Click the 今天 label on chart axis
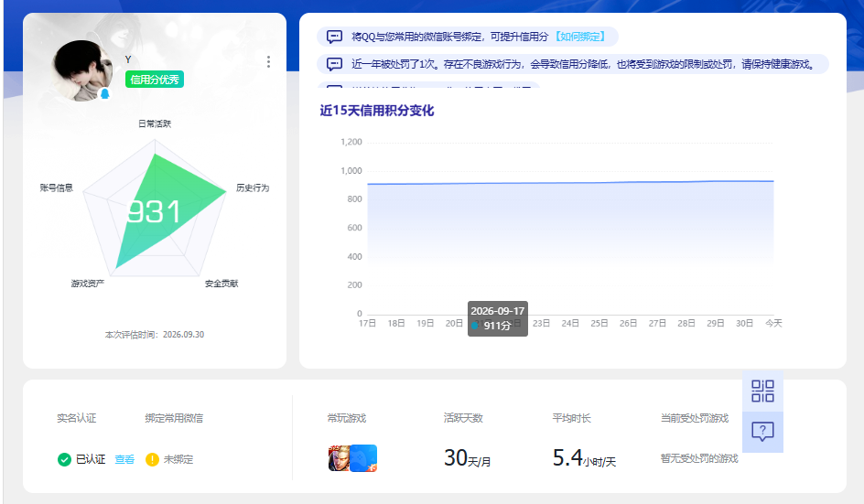 tap(773, 323)
